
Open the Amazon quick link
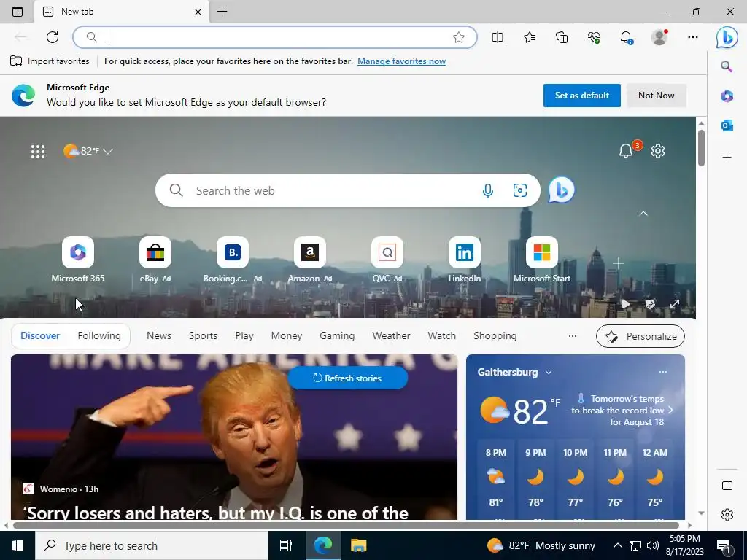click(x=309, y=260)
